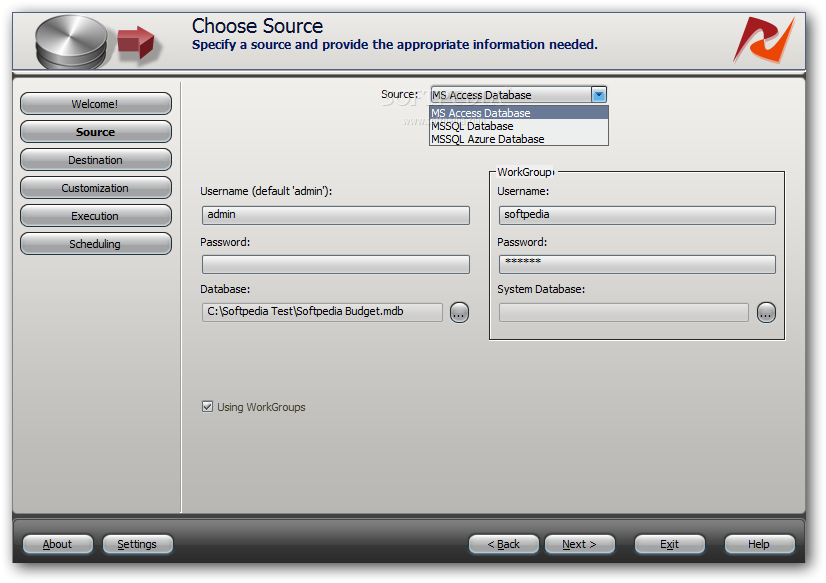The width and height of the screenshot is (826, 583).
Task: Open Help from the bottom bar
Action: point(759,544)
